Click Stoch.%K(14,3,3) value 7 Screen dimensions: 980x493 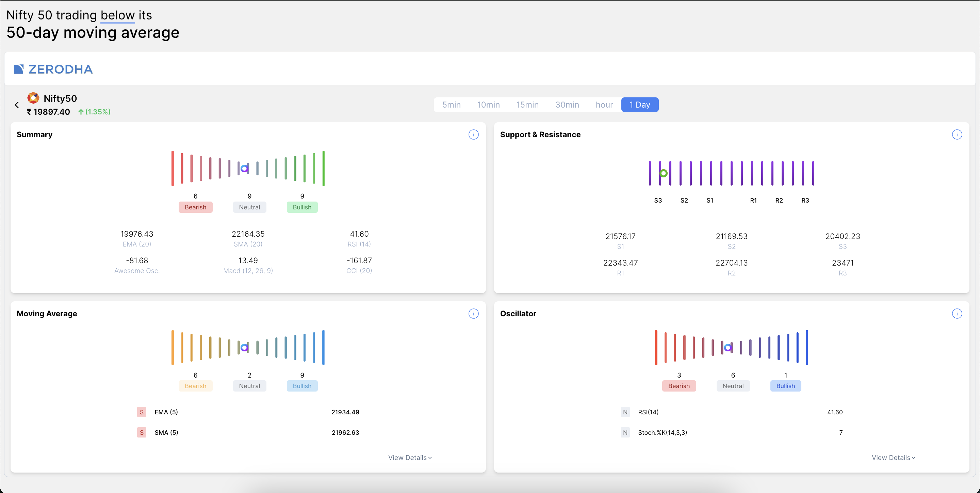coord(841,432)
